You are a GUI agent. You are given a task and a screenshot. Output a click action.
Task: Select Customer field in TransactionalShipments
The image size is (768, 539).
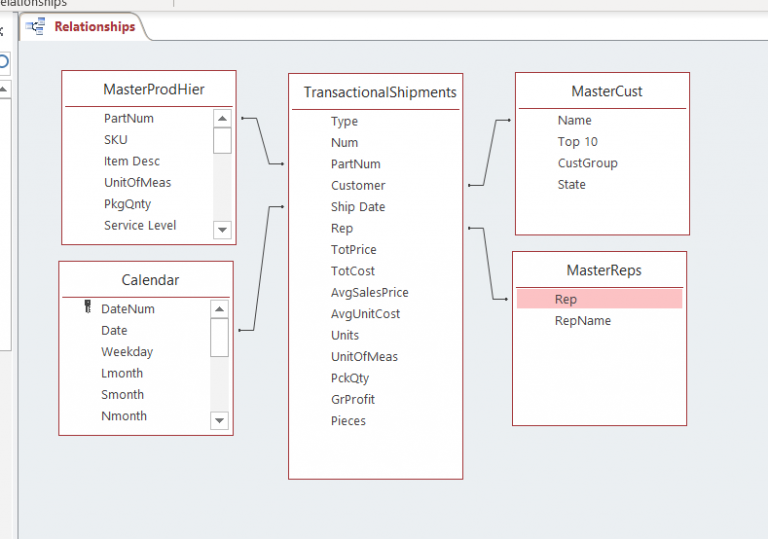(358, 185)
